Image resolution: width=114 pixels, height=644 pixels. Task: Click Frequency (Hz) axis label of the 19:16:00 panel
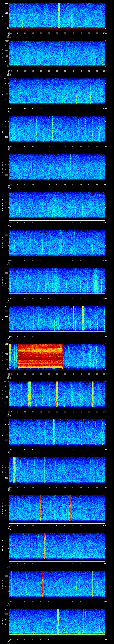click(x=3, y=16)
